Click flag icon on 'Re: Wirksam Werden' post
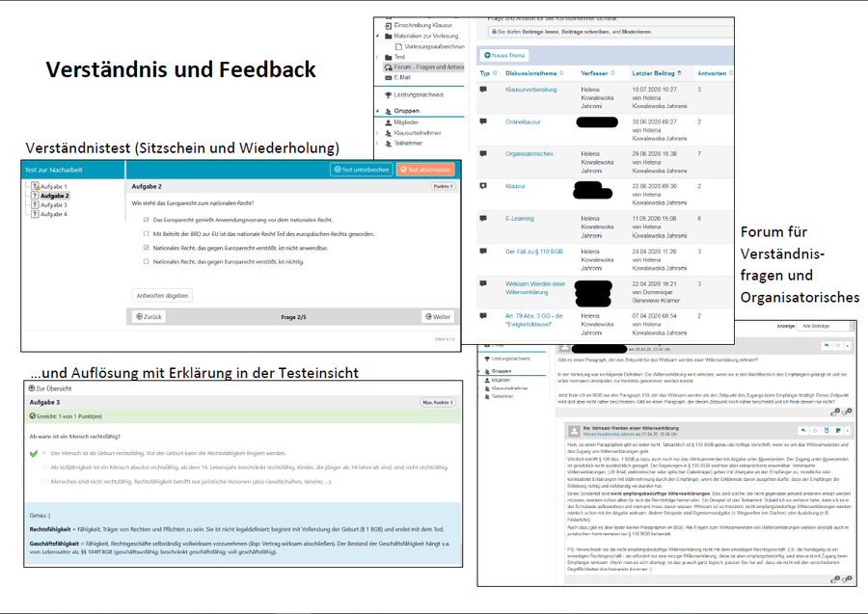The image size is (868, 614). (838, 430)
